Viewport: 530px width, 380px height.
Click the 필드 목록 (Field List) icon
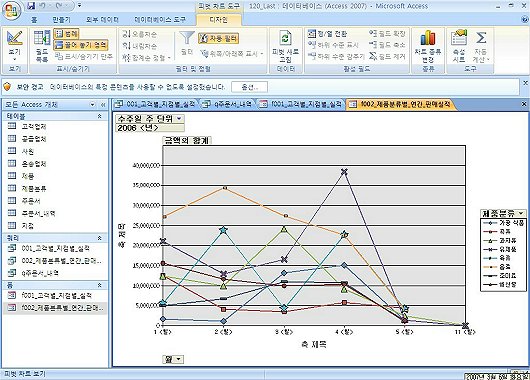(x=42, y=46)
